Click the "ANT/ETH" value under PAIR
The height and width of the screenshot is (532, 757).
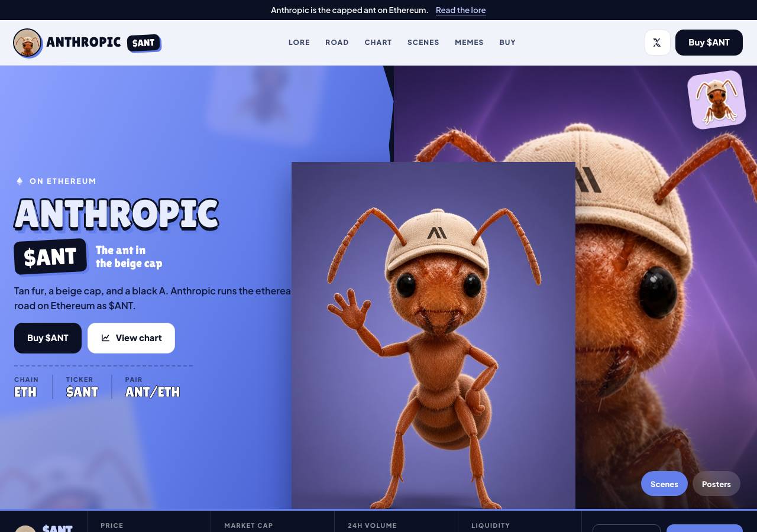click(x=153, y=392)
